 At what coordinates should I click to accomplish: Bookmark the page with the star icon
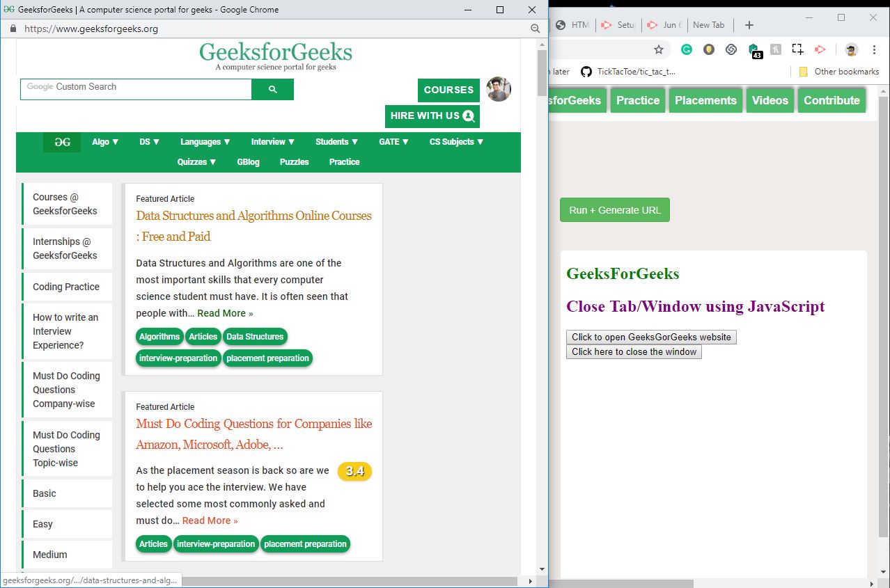[659, 49]
